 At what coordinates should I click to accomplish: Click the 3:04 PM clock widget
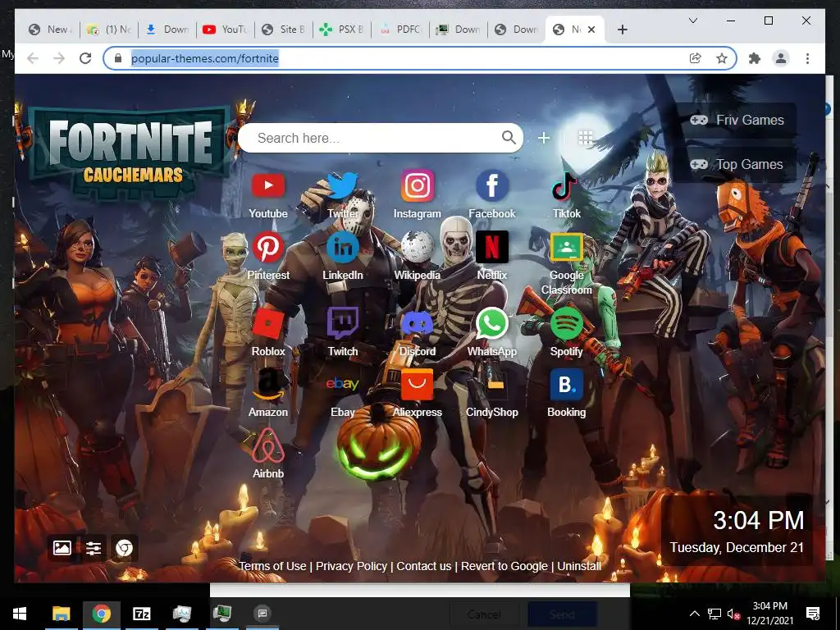pos(737,531)
